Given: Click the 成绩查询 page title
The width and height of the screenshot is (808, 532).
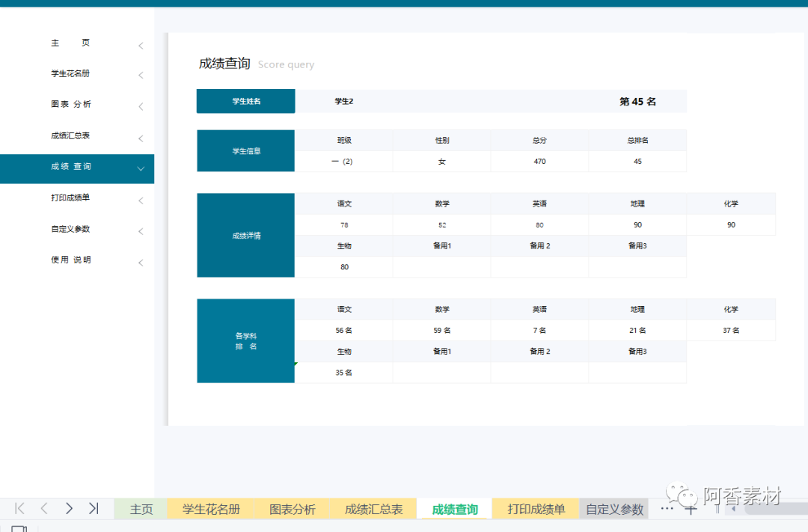Looking at the screenshot, I should pyautogui.click(x=224, y=64).
